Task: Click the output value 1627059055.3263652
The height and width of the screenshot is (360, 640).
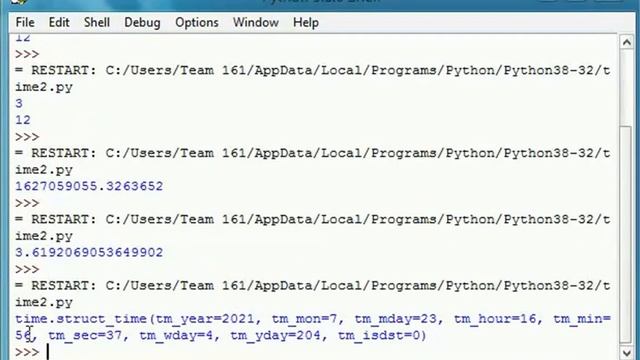Action: pyautogui.click(x=89, y=186)
